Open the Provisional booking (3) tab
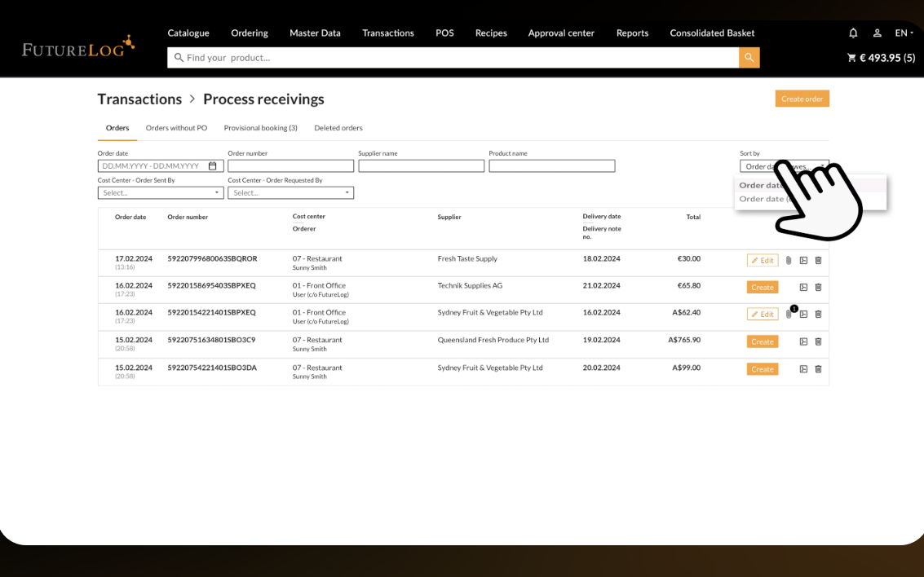Viewport: 924px width, 577px height. pyautogui.click(x=260, y=128)
